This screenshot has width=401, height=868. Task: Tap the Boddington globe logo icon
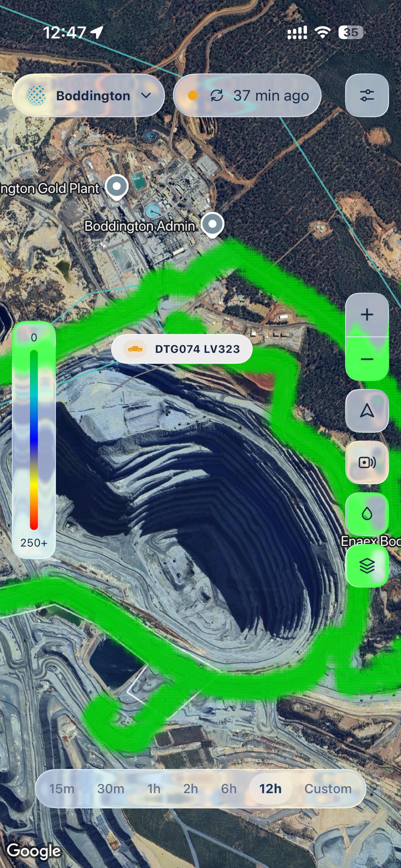(36, 96)
